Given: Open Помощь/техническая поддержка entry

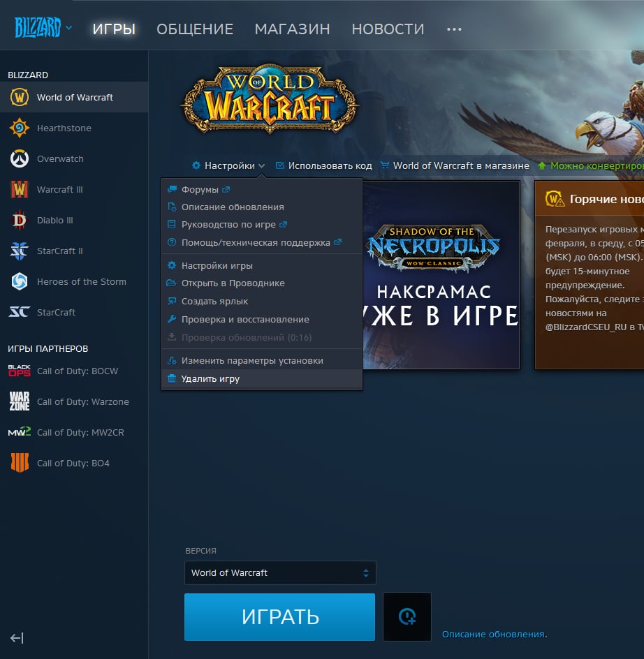Looking at the screenshot, I should point(262,242).
